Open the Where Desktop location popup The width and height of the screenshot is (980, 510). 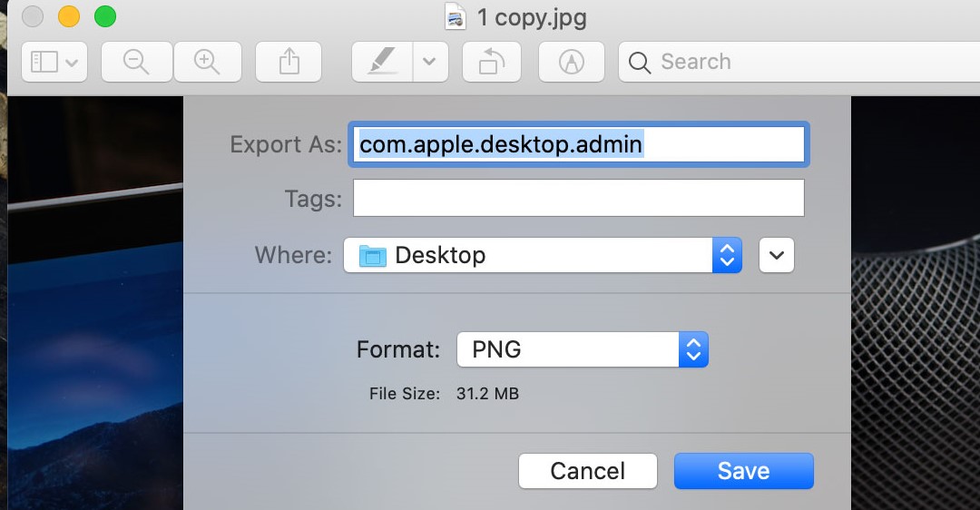click(x=543, y=255)
